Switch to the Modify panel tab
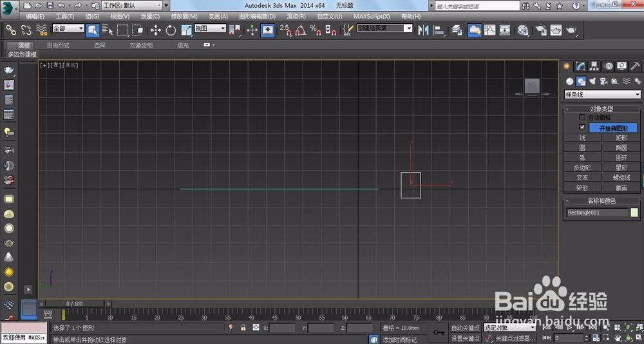Viewport: 644px width, 344px height. point(580,66)
